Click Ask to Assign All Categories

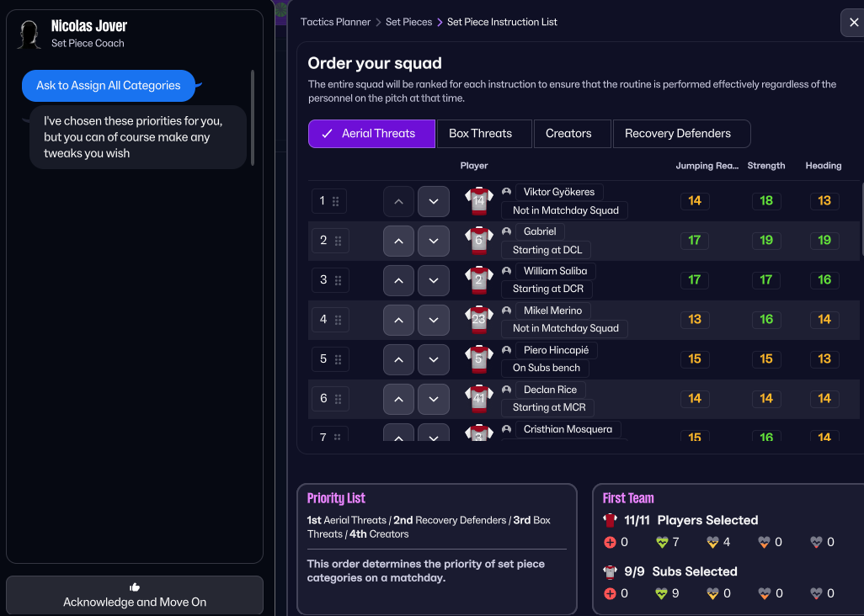coord(109,86)
